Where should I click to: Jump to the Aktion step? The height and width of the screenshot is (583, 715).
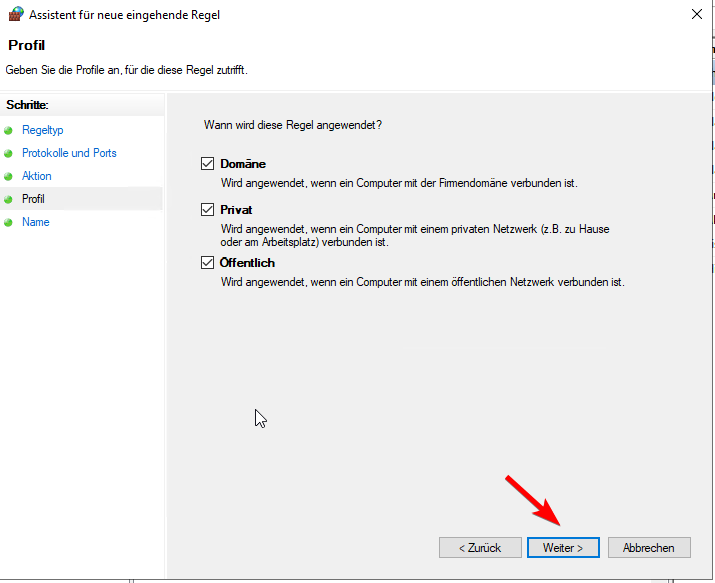click(x=37, y=176)
